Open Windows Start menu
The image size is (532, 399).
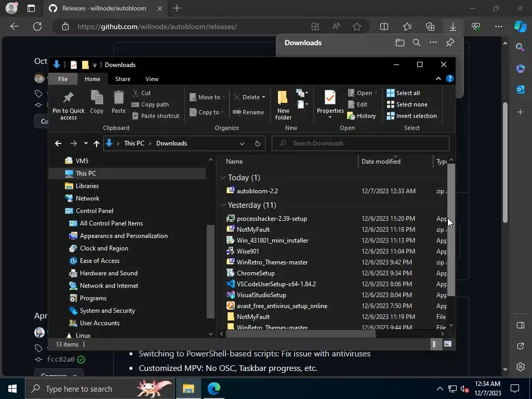point(12,389)
